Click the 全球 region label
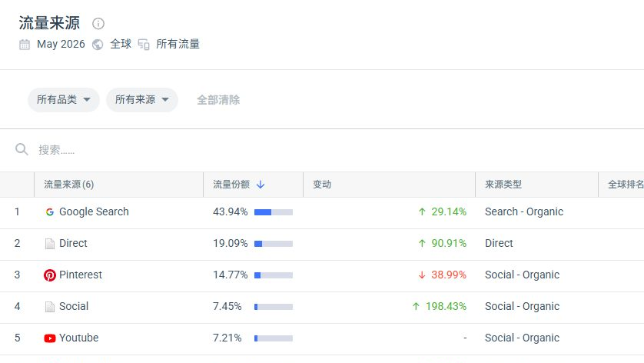The width and height of the screenshot is (644, 363). (x=121, y=44)
